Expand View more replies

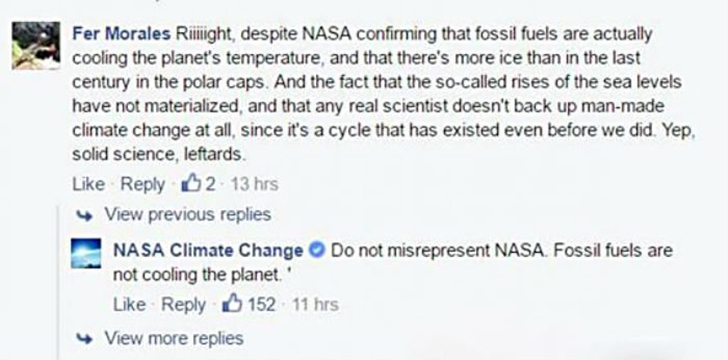174,338
